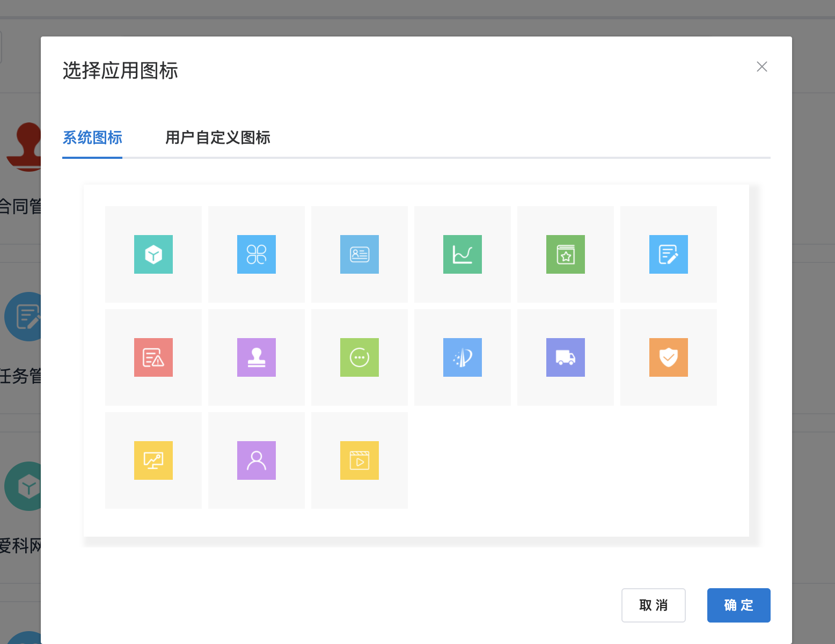This screenshot has width=835, height=644.
Task: Pick the green chat bubble icon
Action: (360, 357)
